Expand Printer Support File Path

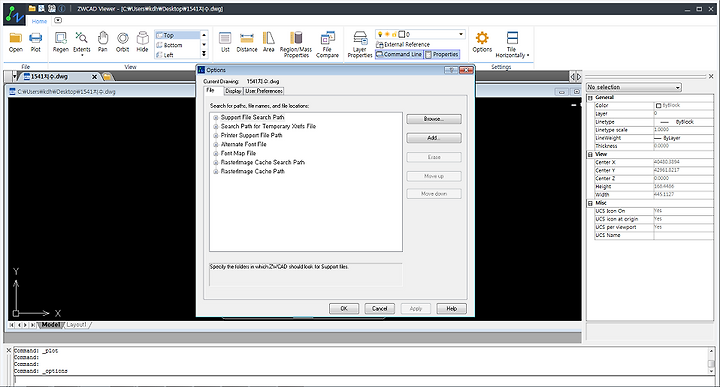tap(215, 135)
